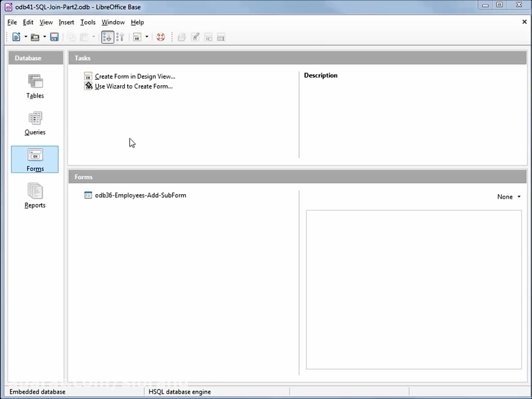
Task: Highlight the Forms sidebar entry currently selected
Action: [34, 160]
